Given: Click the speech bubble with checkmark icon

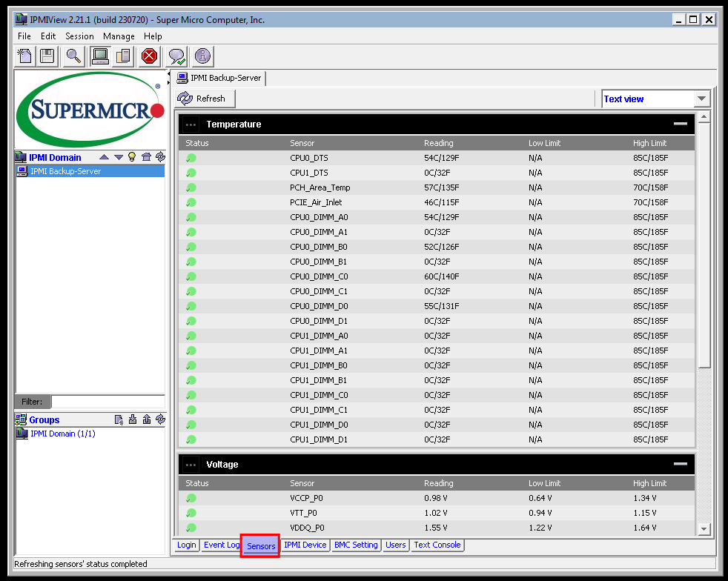Looking at the screenshot, I should [176, 56].
